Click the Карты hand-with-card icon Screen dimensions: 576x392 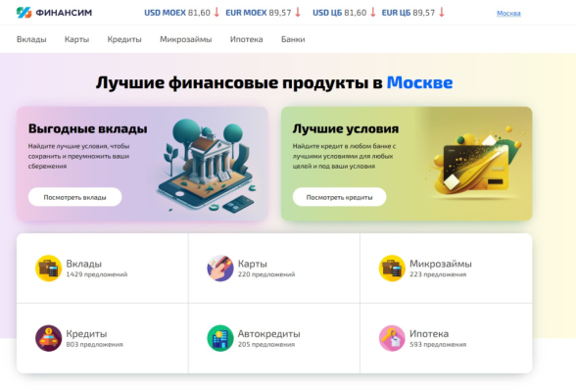[x=220, y=269]
